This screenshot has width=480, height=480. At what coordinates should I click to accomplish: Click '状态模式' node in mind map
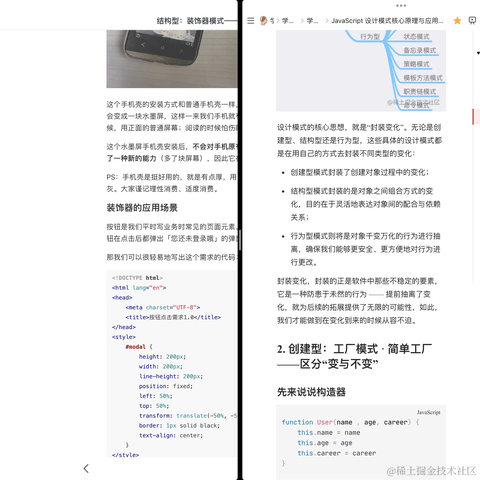pyautogui.click(x=416, y=37)
